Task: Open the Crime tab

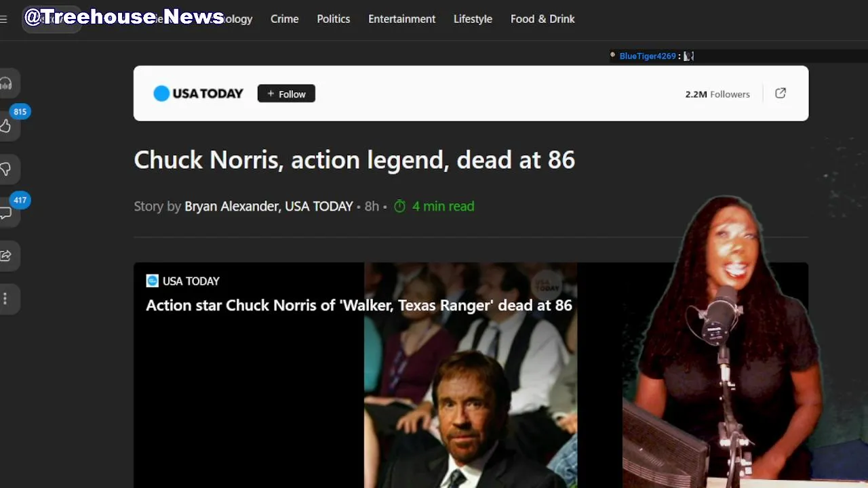Action: point(285,19)
